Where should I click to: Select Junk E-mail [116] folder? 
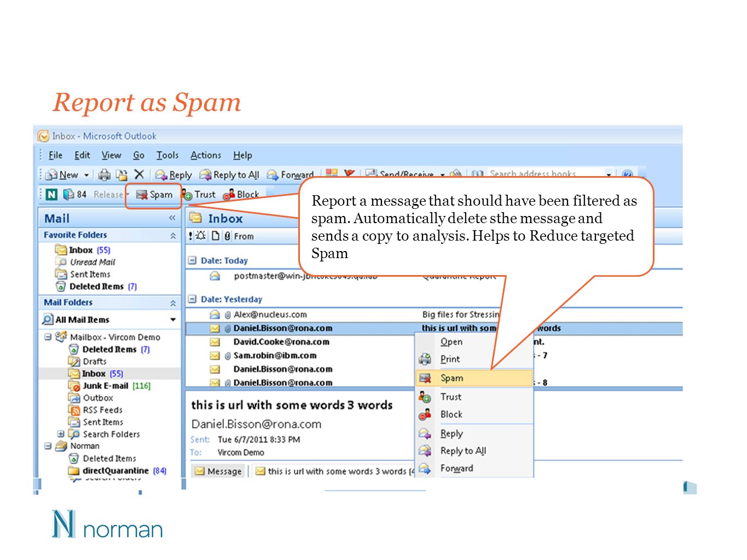pos(109,386)
